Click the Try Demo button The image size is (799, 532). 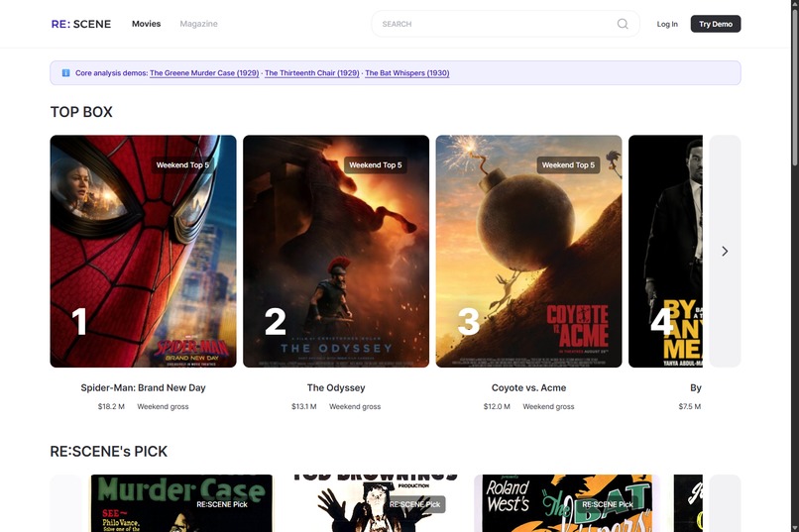tap(716, 24)
